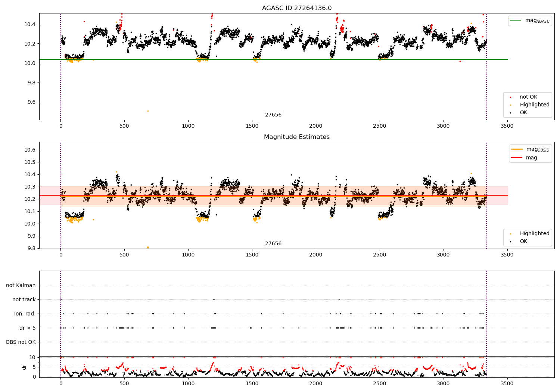Click the 9.8 y-tick of the top plot
Screen dimensions: 560x392
[31, 83]
